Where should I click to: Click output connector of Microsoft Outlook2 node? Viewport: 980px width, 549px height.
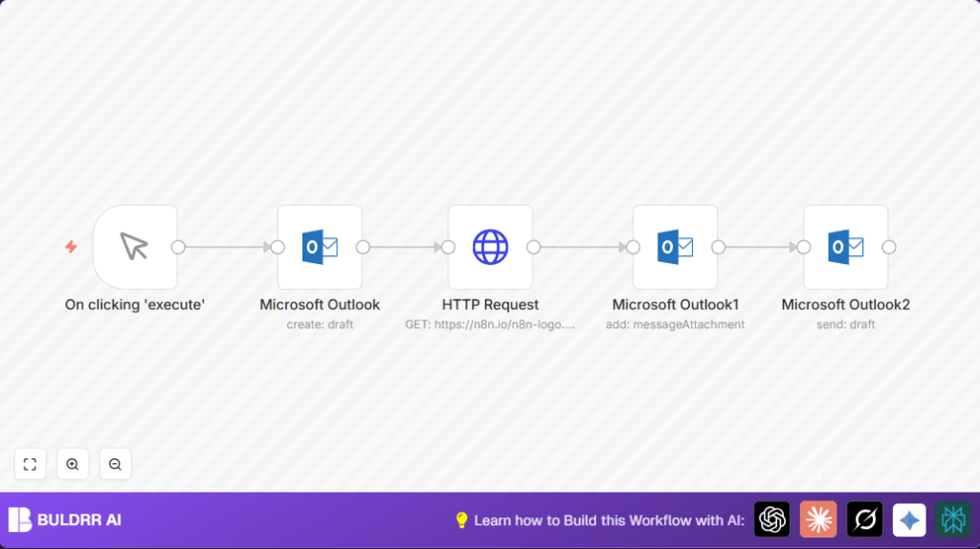(889, 248)
